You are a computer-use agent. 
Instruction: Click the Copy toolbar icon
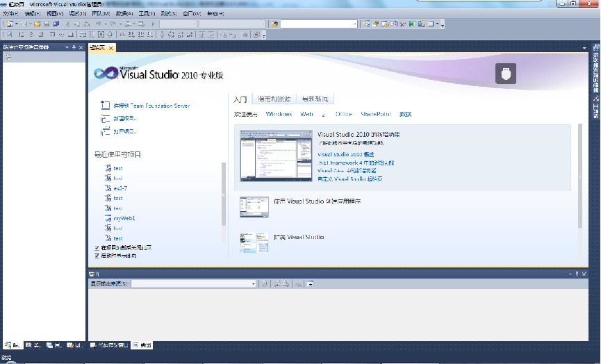click(x=77, y=24)
